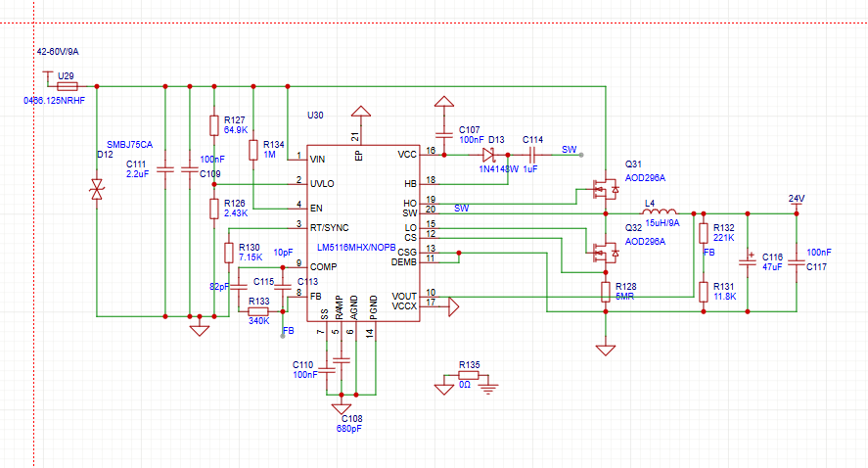Select inductor L4 symbol
This screenshot has width=868, height=468.
pyautogui.click(x=660, y=211)
